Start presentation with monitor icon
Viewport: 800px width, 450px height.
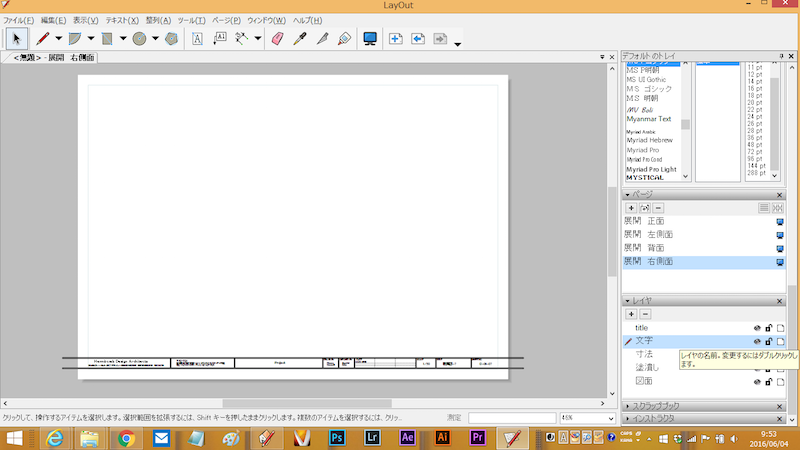pyautogui.click(x=370, y=39)
